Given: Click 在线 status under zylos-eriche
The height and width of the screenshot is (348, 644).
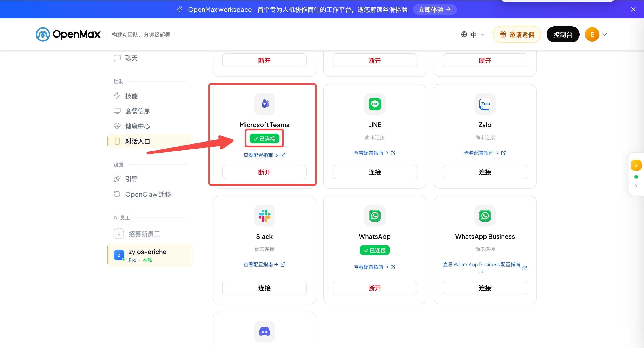Looking at the screenshot, I should [147, 260].
